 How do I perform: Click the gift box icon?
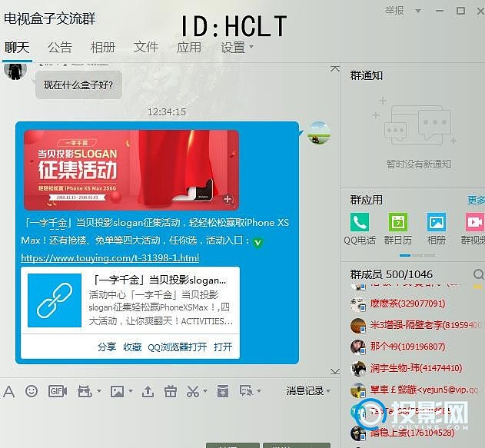click(171, 391)
